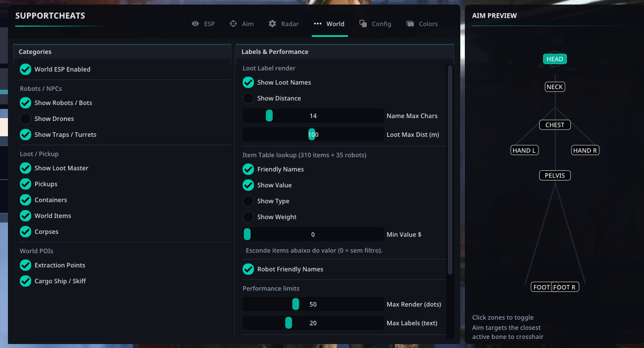The width and height of the screenshot is (644, 348).
Task: Click the Min Value $ slider
Action: (x=313, y=234)
